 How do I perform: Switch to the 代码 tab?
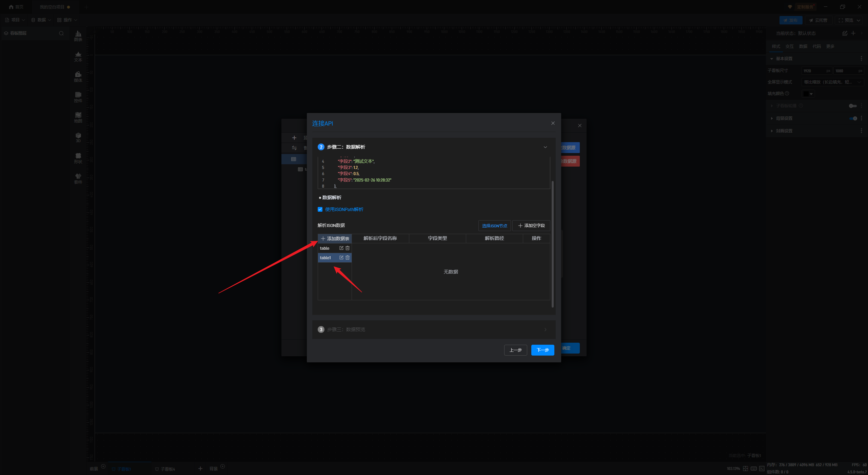click(816, 46)
